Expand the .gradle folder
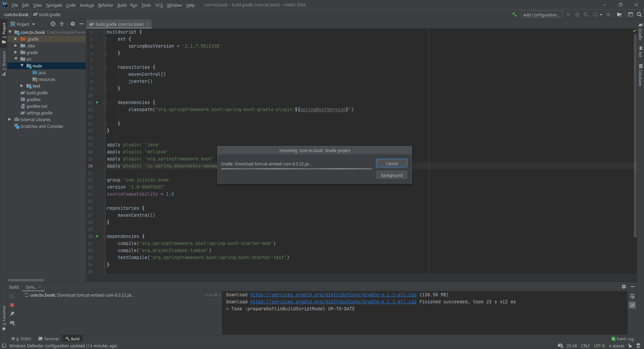 (15, 39)
